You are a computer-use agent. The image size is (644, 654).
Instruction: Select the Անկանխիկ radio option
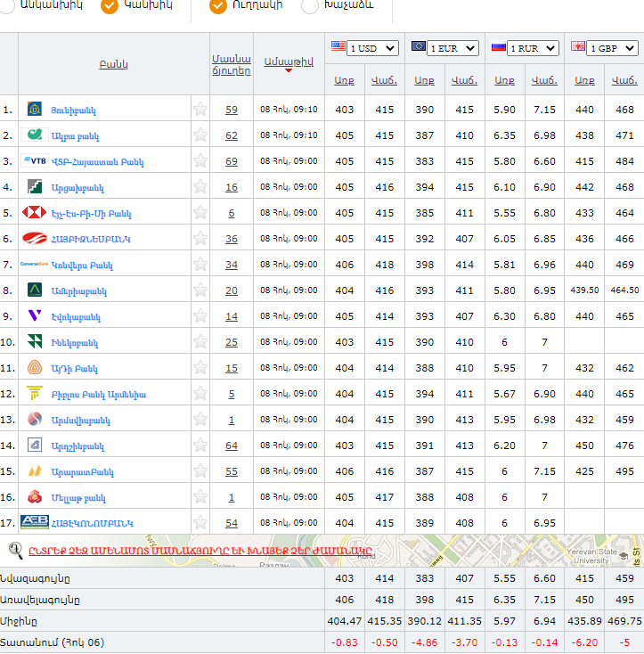tap(7, 4)
